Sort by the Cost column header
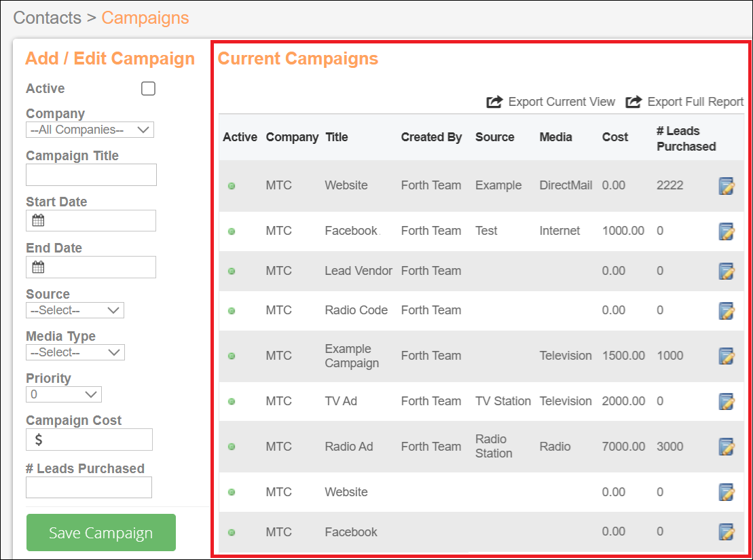This screenshot has height=560, width=753. point(615,137)
